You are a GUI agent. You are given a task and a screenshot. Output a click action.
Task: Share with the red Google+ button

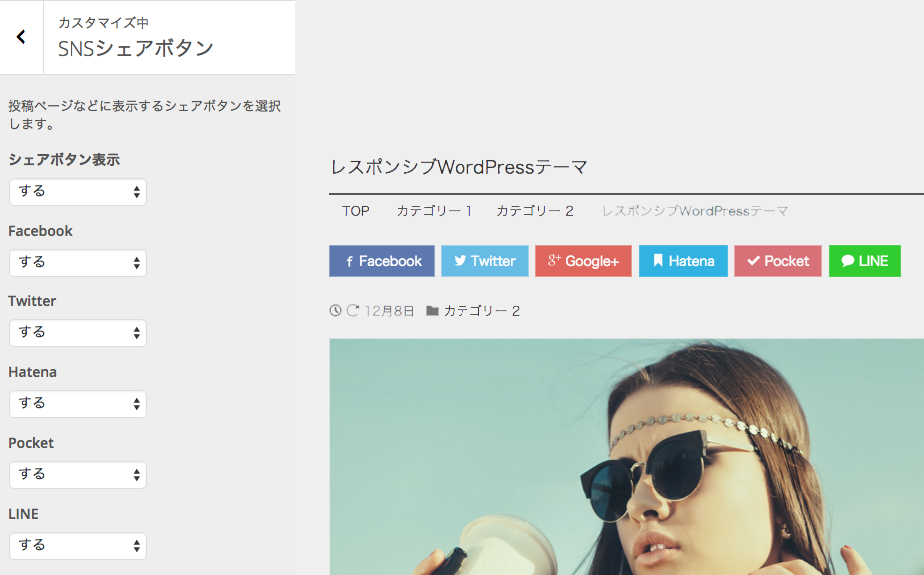click(583, 261)
